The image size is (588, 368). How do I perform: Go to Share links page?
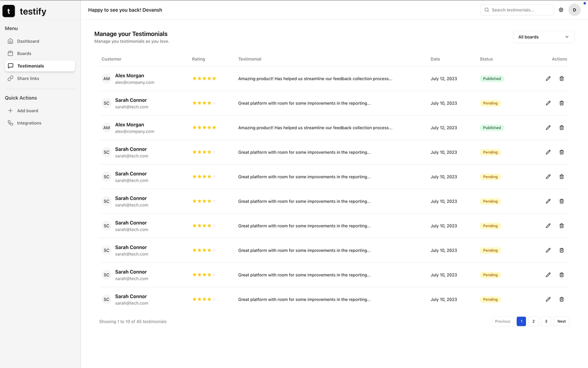pyautogui.click(x=28, y=78)
